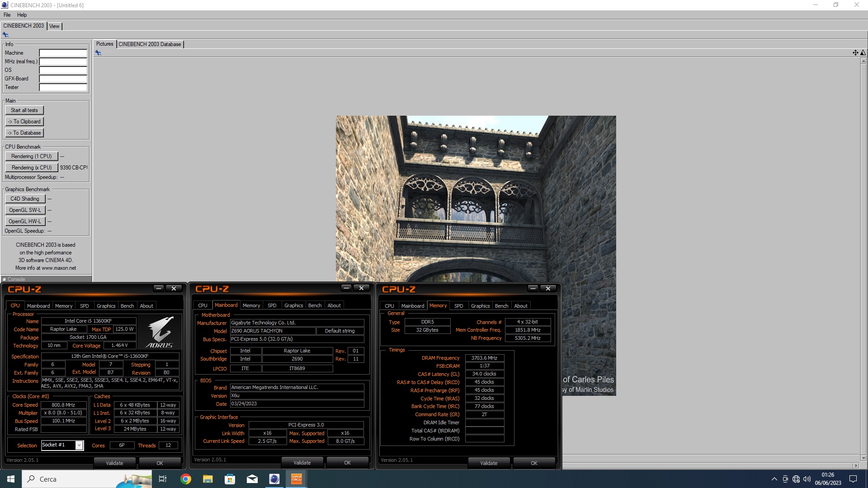This screenshot has width=868, height=488.
Task: Minimize the first CPU-Z window (CPU tab)
Action: 159,288
